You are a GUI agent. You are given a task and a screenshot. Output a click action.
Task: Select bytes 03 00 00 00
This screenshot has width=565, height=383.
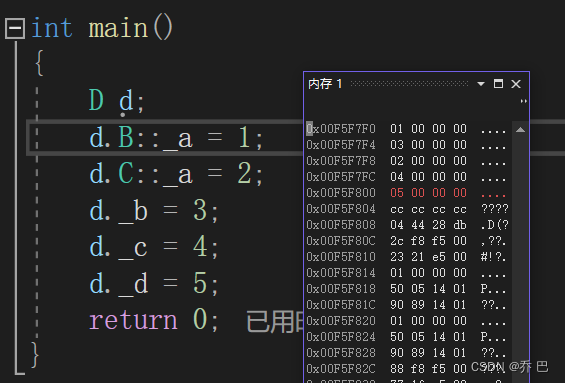coord(428,145)
